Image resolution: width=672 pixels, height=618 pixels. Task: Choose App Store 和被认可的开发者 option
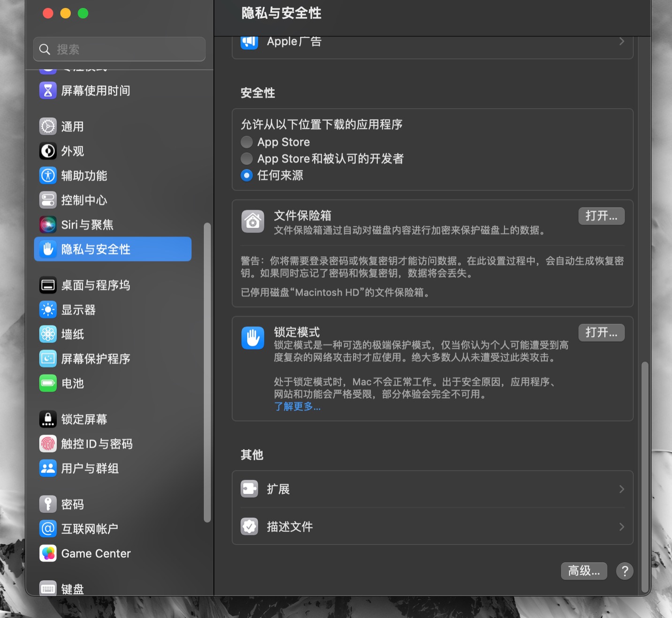coord(246,159)
